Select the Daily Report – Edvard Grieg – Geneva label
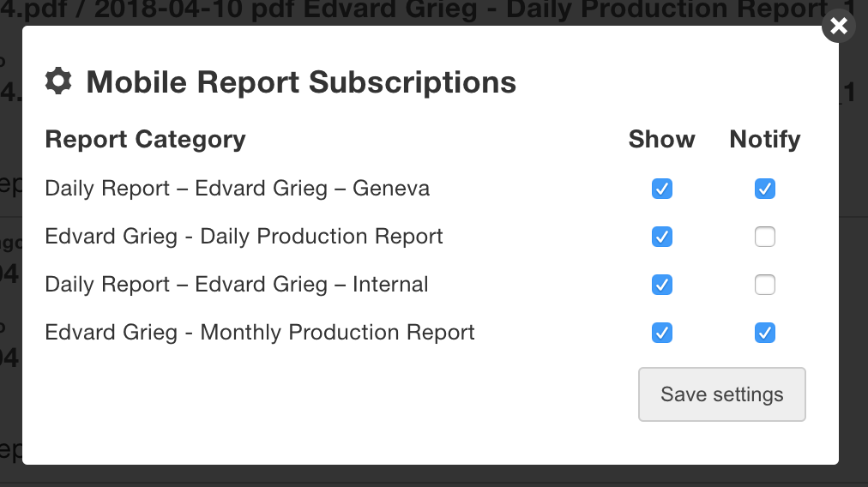Viewport: 868px width, 487px height. point(237,188)
